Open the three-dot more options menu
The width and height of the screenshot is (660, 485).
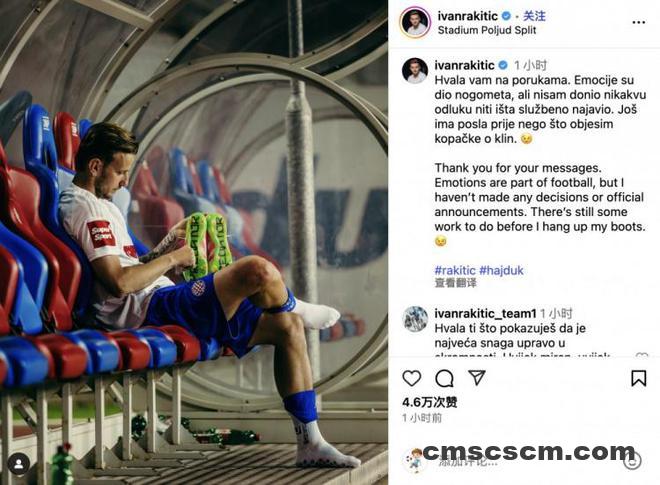[639, 22]
